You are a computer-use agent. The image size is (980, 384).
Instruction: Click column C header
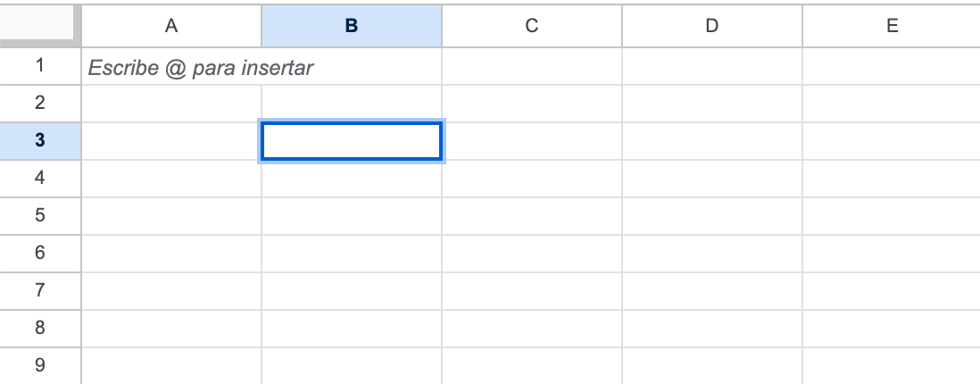pyautogui.click(x=532, y=26)
